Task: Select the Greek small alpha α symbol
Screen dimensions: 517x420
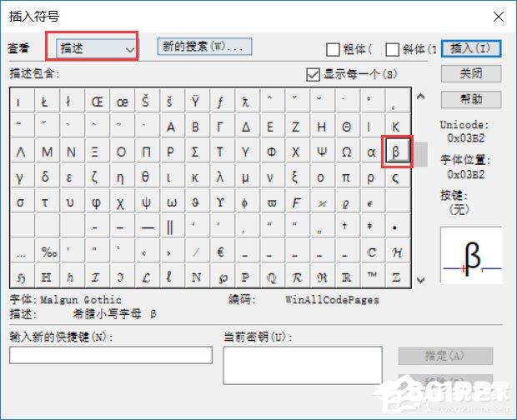Action: point(371,152)
